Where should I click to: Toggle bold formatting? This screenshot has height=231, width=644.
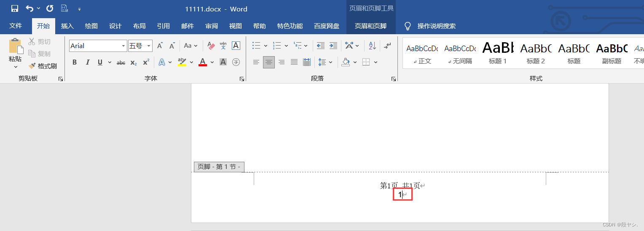click(75, 63)
